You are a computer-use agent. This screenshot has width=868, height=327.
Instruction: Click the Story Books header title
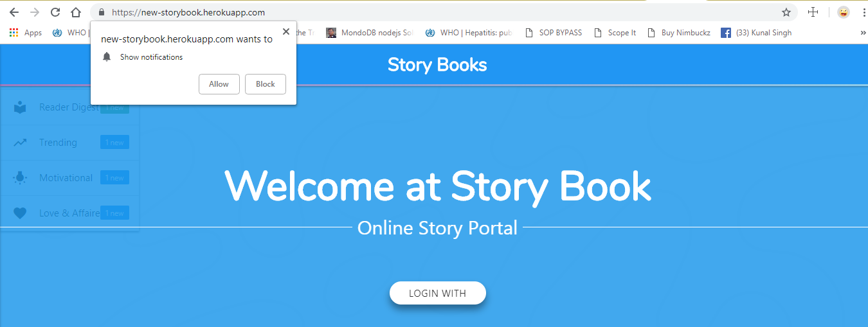437,65
